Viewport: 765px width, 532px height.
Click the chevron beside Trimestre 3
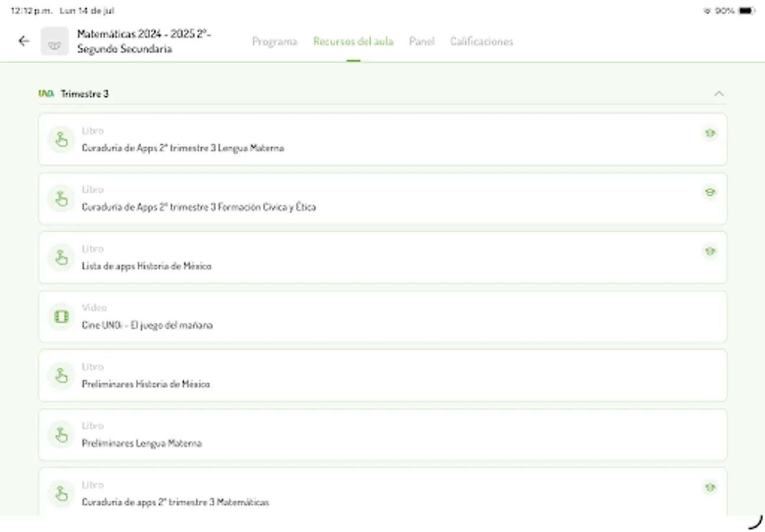719,93
